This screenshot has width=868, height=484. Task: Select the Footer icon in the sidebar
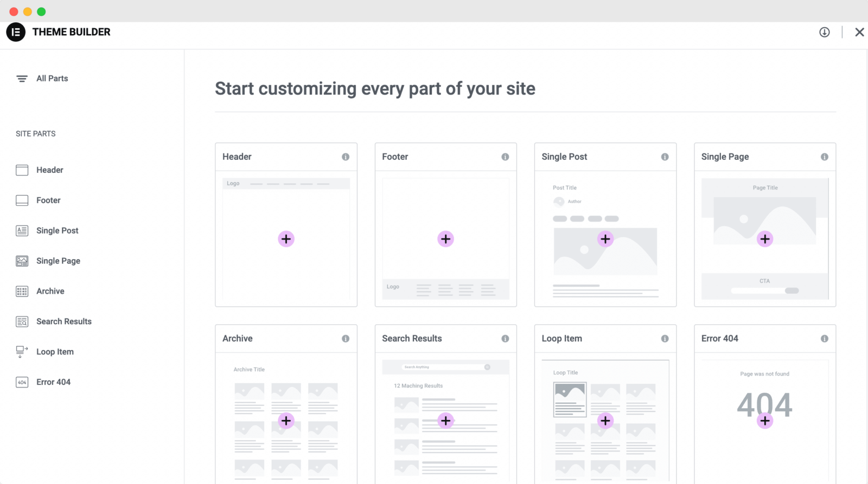(x=22, y=200)
